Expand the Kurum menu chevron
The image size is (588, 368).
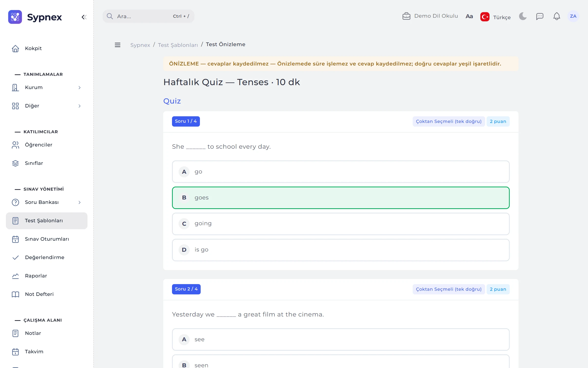(79, 88)
